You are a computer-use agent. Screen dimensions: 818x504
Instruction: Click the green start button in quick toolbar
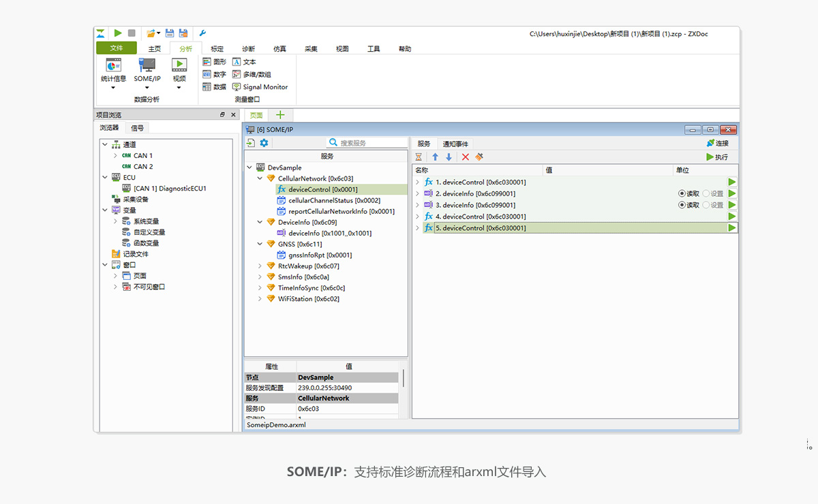point(118,33)
